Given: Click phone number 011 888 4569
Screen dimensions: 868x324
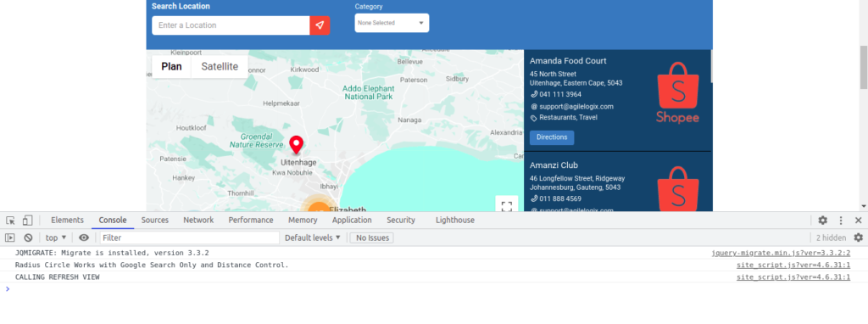Looking at the screenshot, I should click(560, 198).
